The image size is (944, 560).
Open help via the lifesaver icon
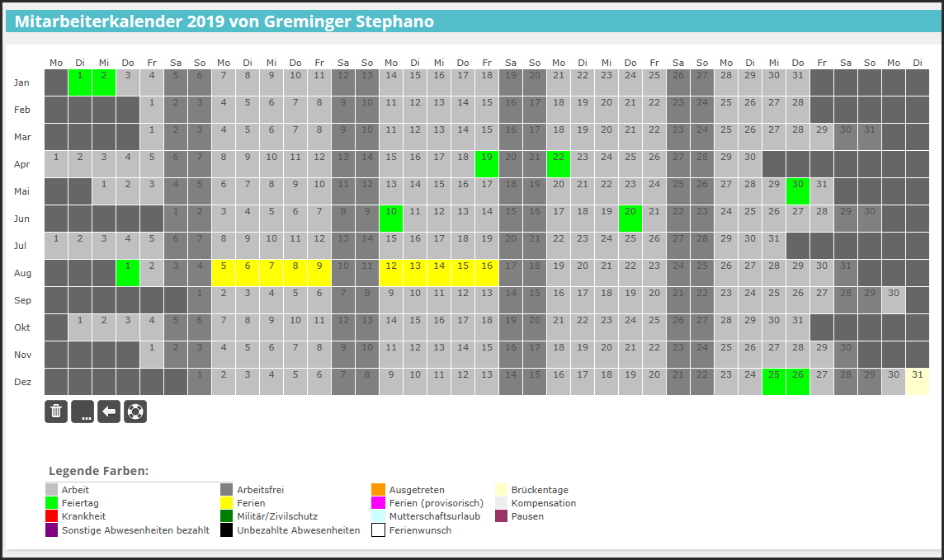coord(135,412)
